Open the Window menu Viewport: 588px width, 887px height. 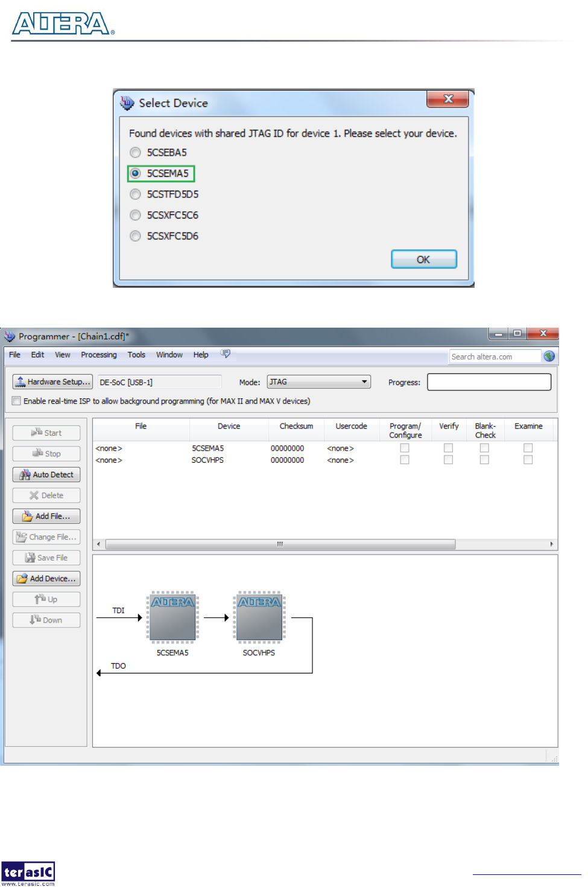click(x=169, y=355)
